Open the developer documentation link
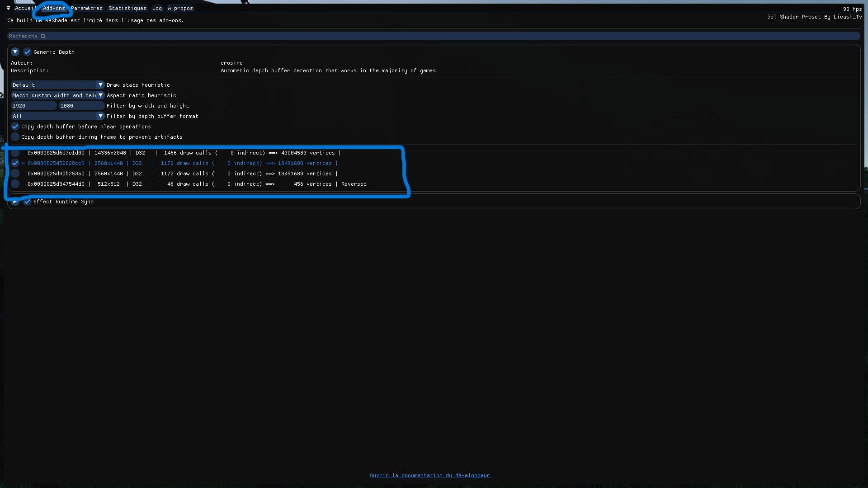The width and height of the screenshot is (868, 488). (429, 475)
